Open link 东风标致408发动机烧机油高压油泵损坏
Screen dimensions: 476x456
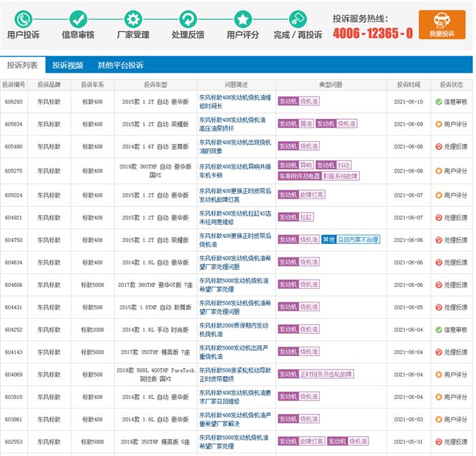[233, 124]
